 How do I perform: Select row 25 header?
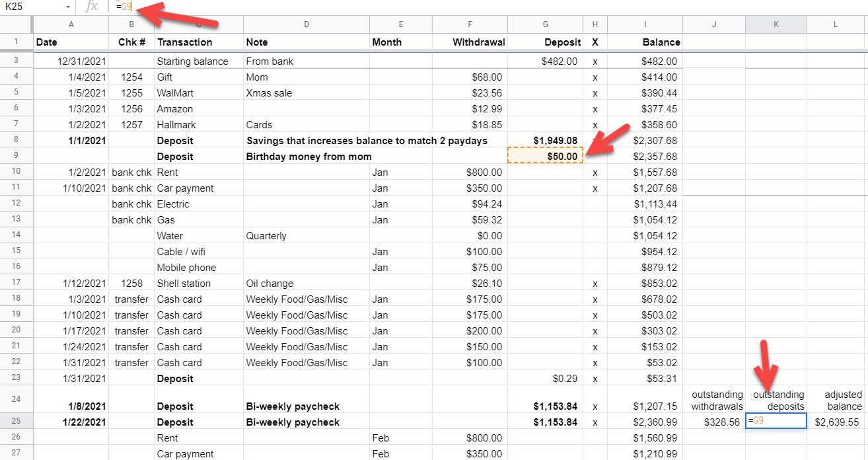16,422
